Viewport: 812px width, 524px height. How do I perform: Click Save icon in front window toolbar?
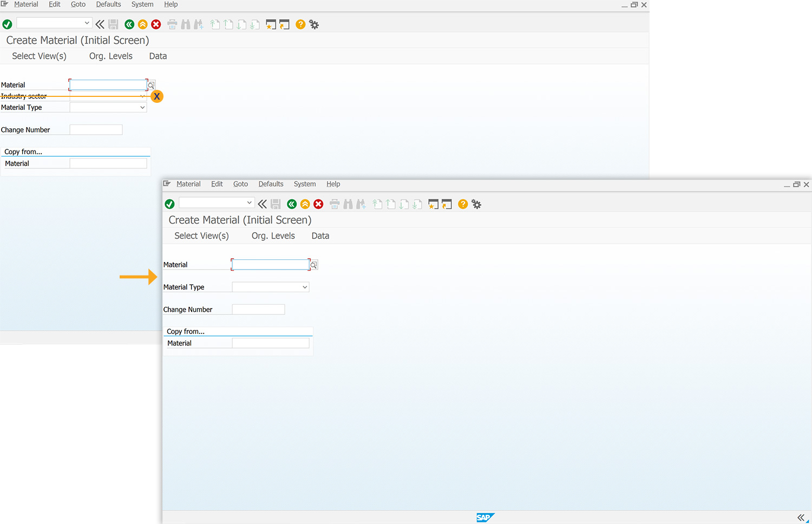point(276,204)
